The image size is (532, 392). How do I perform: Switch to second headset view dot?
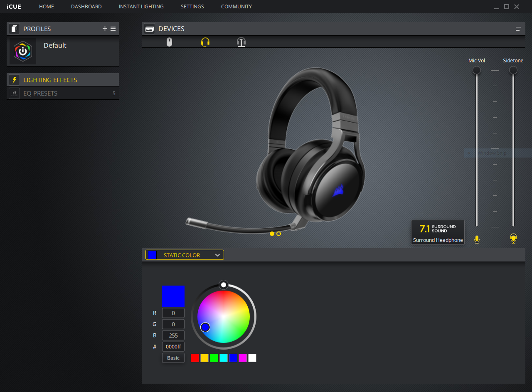tap(278, 234)
